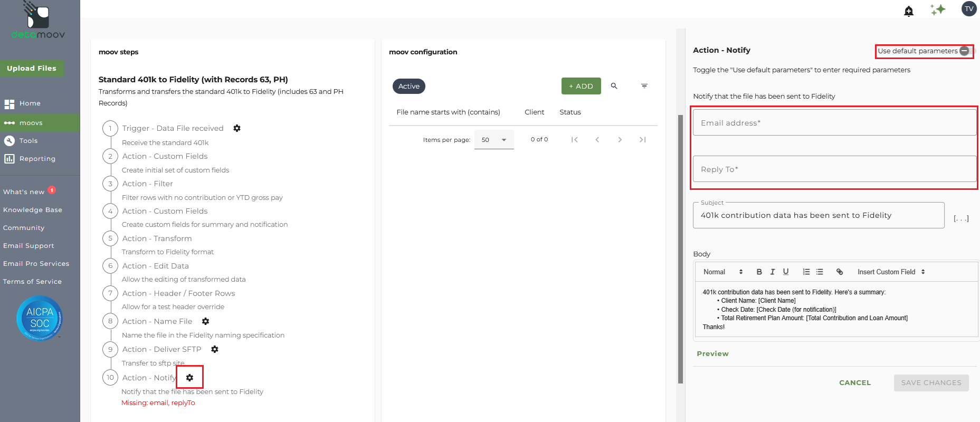The height and width of the screenshot is (422, 980).
Task: Open Reporting via the chart icon
Action: [9, 159]
